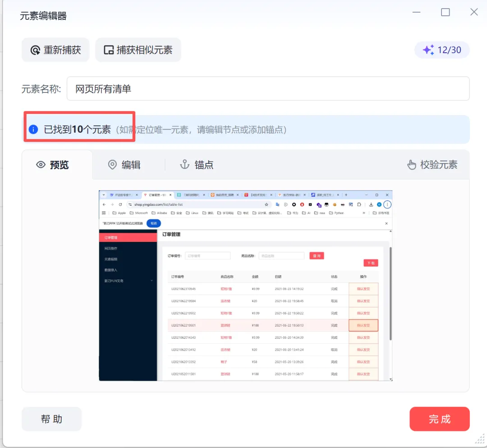Open the 帮助 help button
The image size is (487, 448).
51,419
